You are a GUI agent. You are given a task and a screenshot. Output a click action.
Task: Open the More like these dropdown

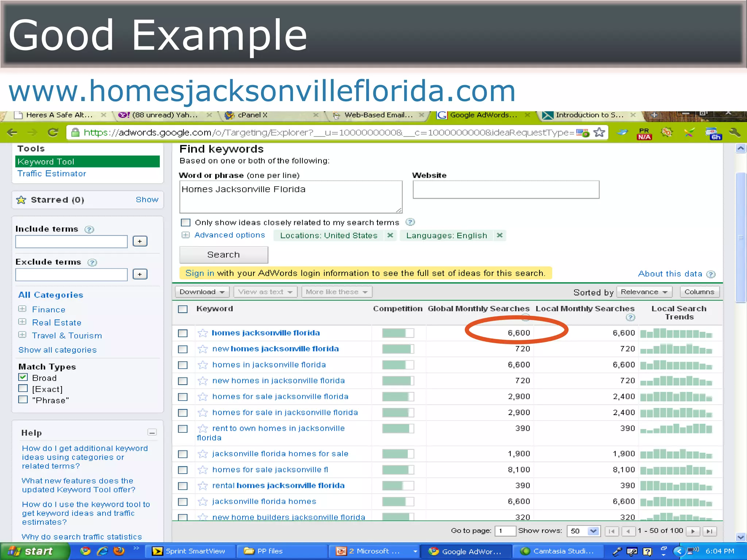[x=337, y=292]
